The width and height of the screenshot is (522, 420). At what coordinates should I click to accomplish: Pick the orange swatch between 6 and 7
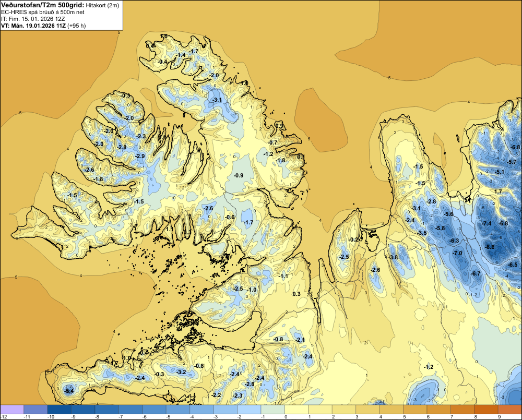[439, 410]
